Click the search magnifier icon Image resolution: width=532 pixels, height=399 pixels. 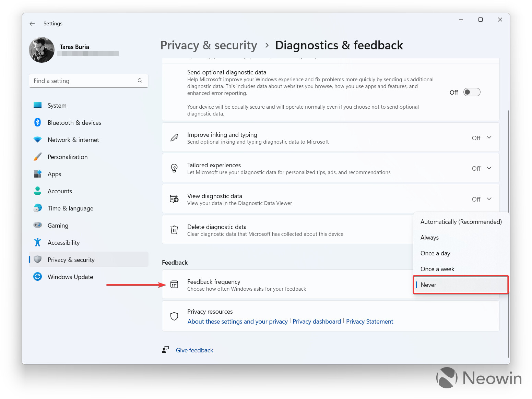coord(140,81)
